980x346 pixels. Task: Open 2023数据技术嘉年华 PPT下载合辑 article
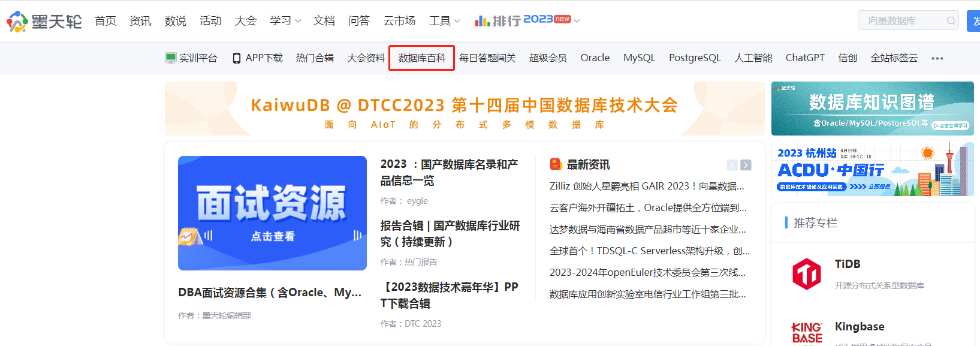pos(450,295)
